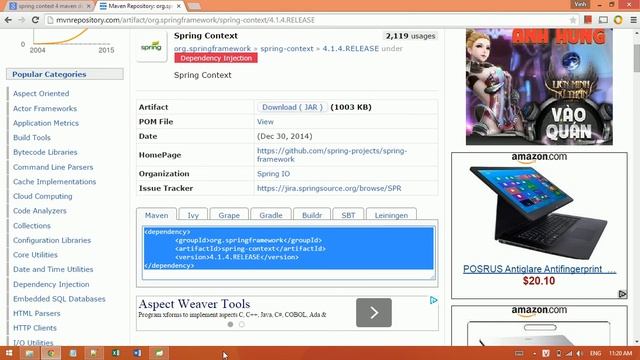Open Build Tools category
Screen dimensions: 640x360
point(32,138)
